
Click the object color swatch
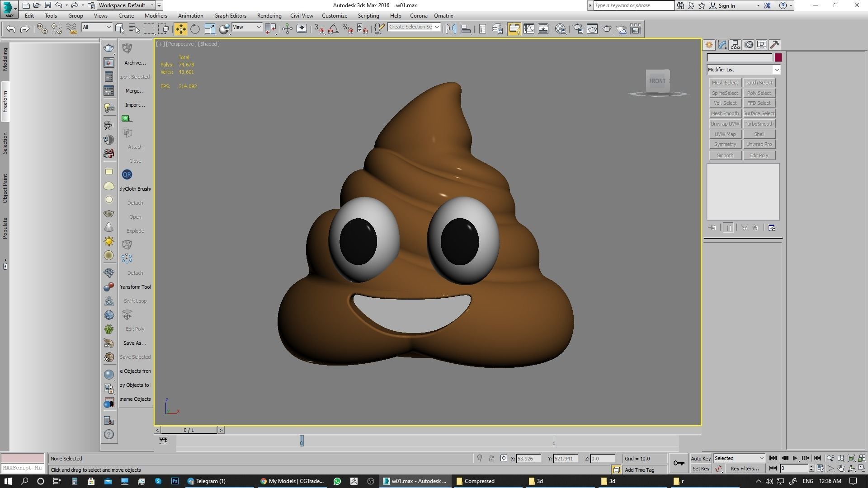(x=778, y=57)
